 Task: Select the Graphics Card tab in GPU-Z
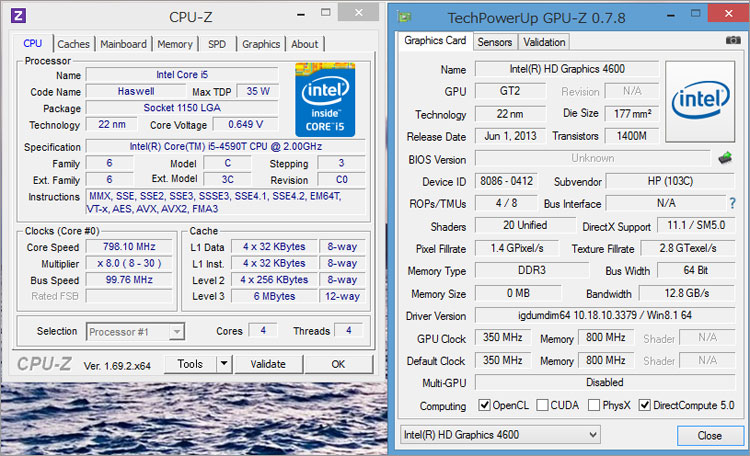click(435, 41)
